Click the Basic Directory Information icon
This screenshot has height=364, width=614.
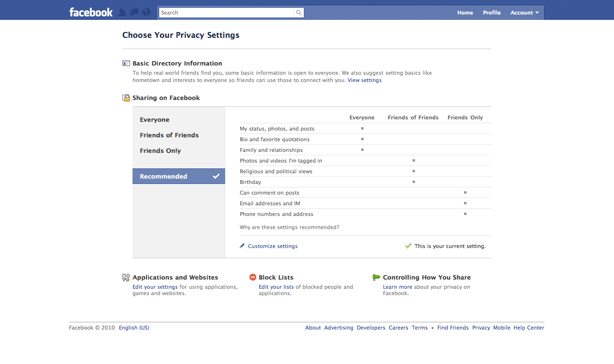tap(126, 63)
